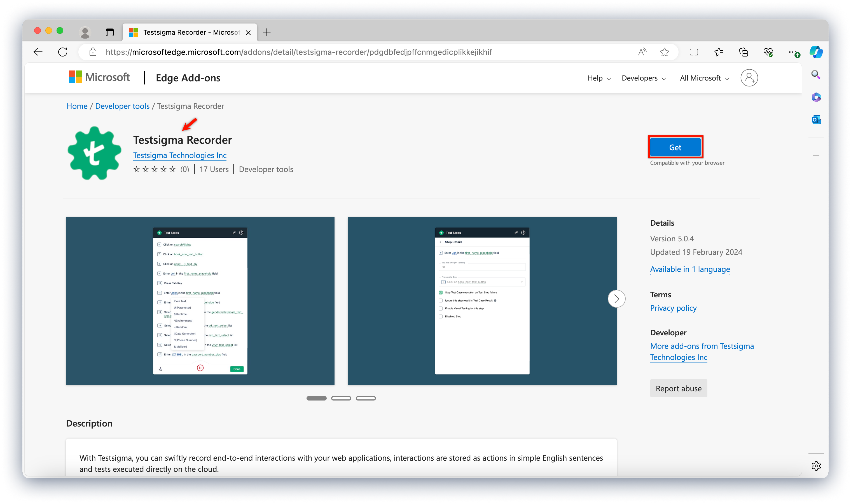This screenshot has height=504, width=851.
Task: Click the Read aloud icon in address bar
Action: coord(642,52)
